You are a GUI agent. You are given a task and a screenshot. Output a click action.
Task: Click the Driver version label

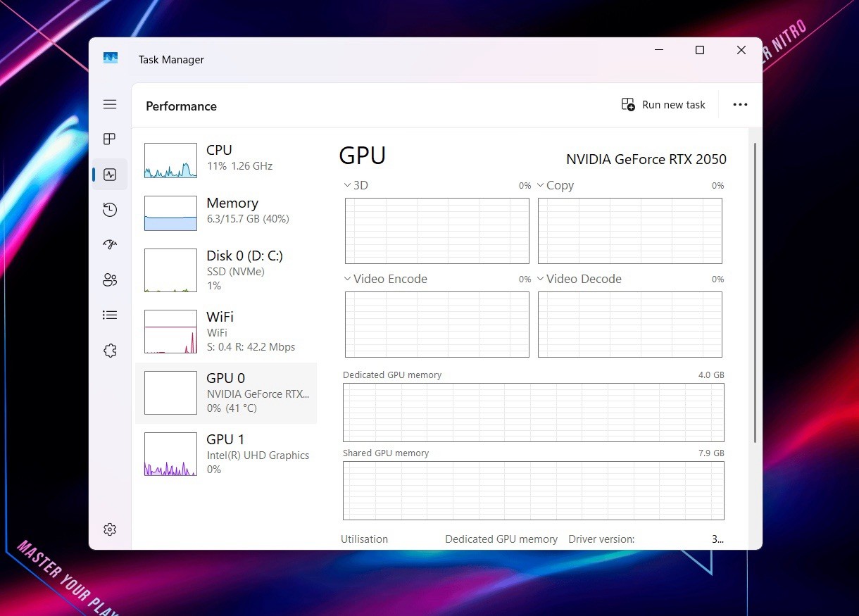click(x=601, y=539)
